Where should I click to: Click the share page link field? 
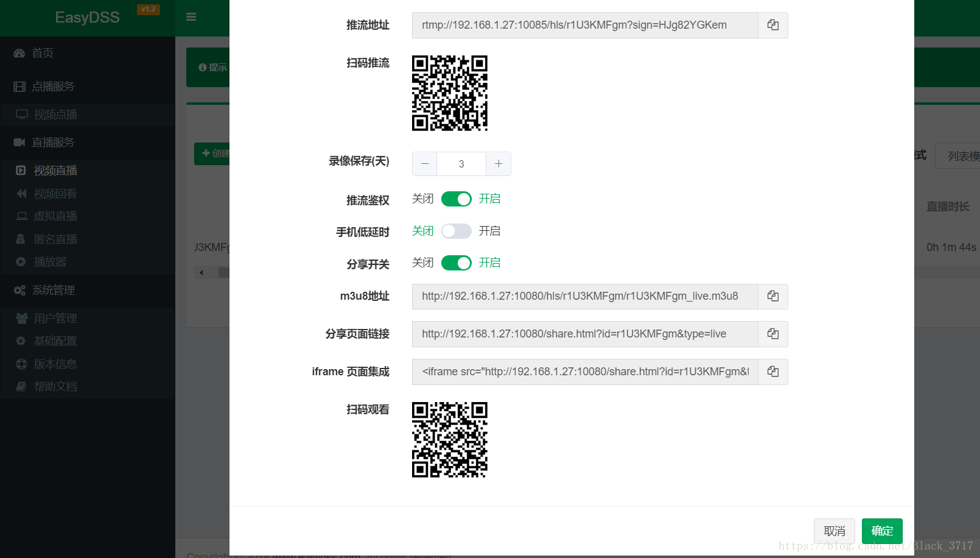pyautogui.click(x=585, y=334)
